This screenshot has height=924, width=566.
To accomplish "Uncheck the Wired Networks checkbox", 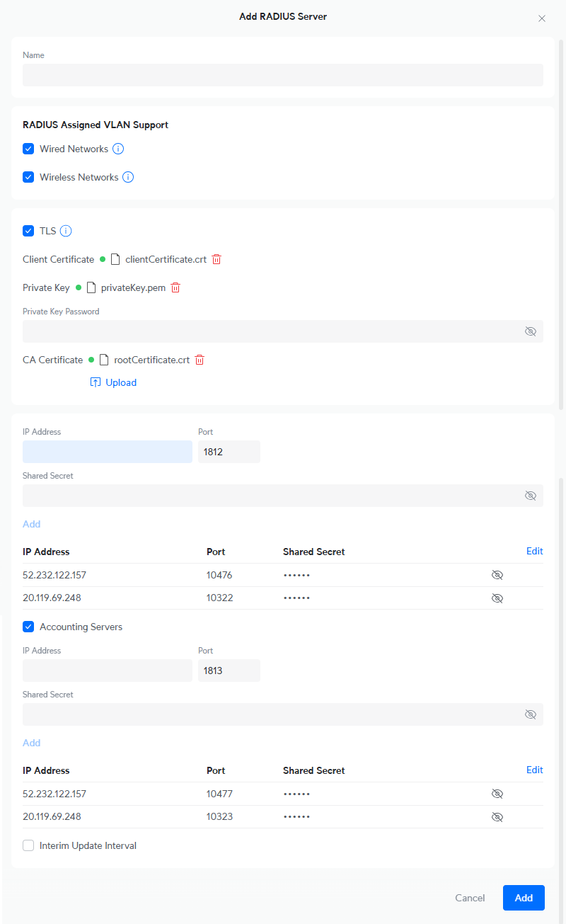I will tap(28, 149).
